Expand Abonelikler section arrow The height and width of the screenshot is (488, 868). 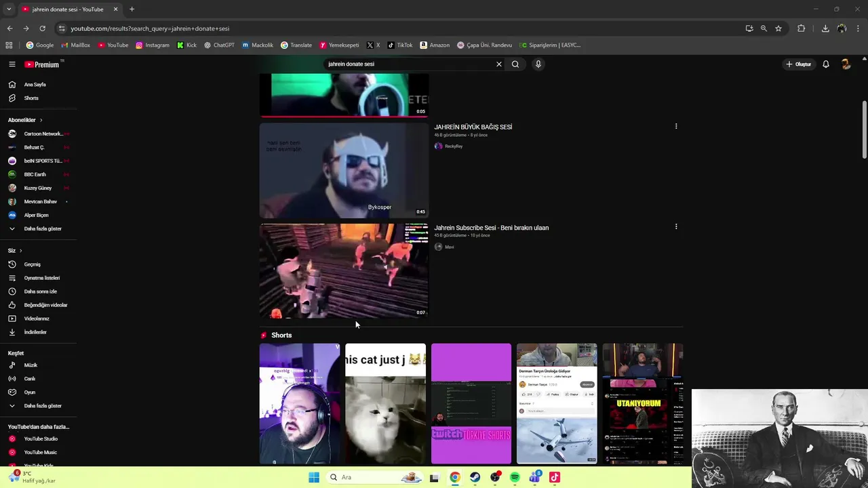click(x=41, y=120)
